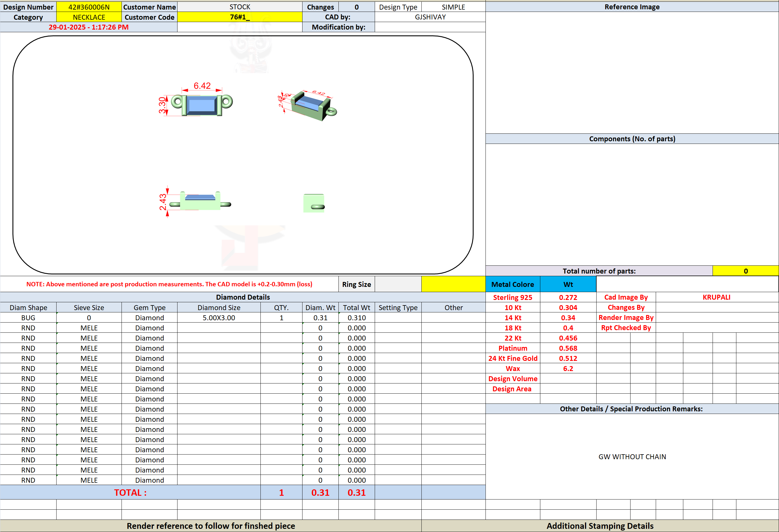
Task: Select the Setting Type column header
Action: 398,307
